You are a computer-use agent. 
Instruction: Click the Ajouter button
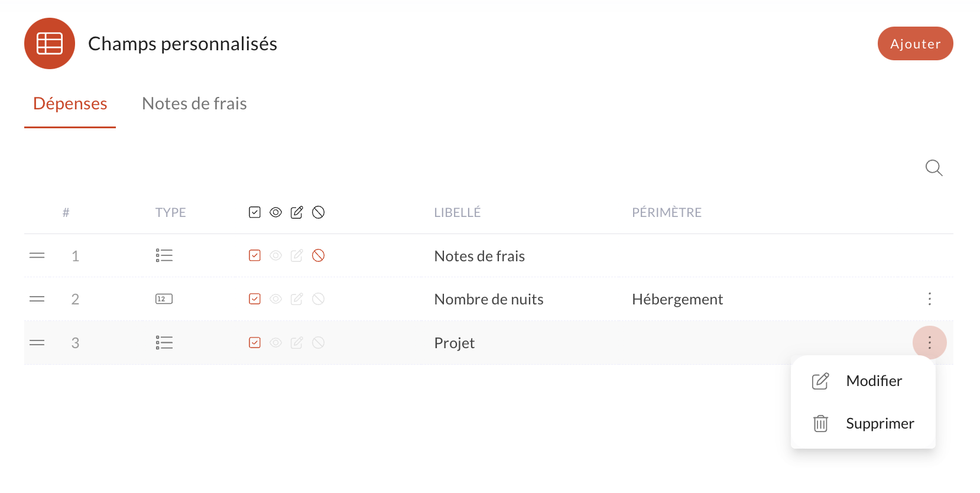pos(916,44)
